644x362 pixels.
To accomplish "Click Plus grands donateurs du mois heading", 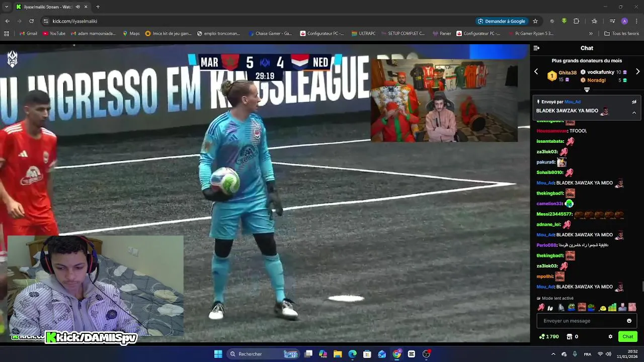I will 587,60.
